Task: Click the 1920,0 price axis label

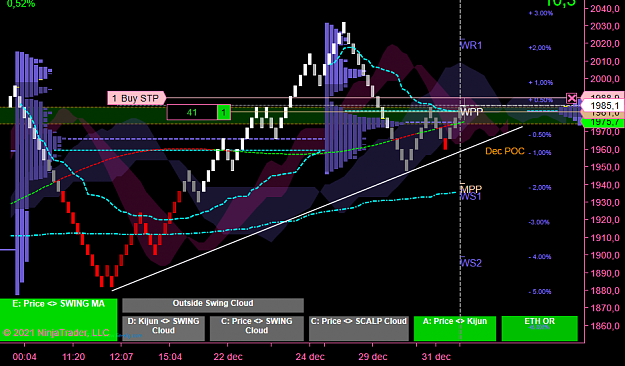Action: click(x=605, y=220)
